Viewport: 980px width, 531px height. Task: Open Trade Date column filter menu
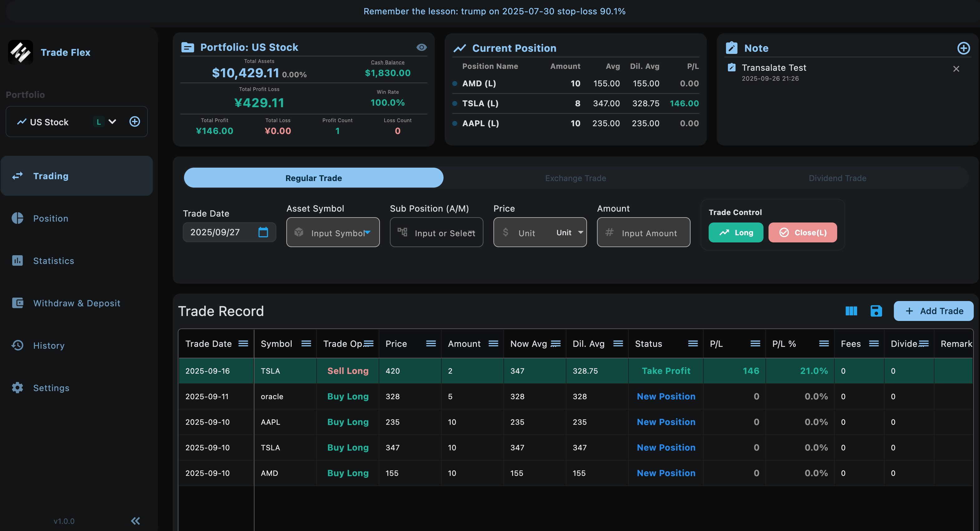(x=243, y=344)
